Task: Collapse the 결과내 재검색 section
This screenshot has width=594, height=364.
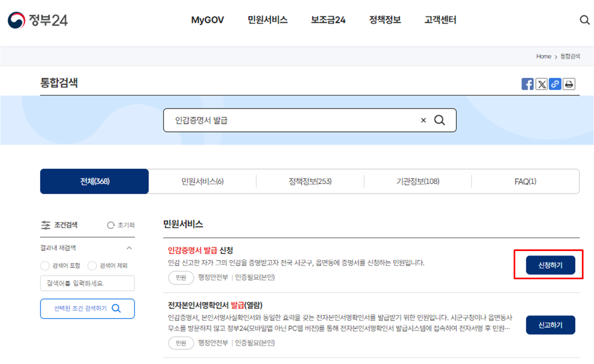Action: [129, 247]
